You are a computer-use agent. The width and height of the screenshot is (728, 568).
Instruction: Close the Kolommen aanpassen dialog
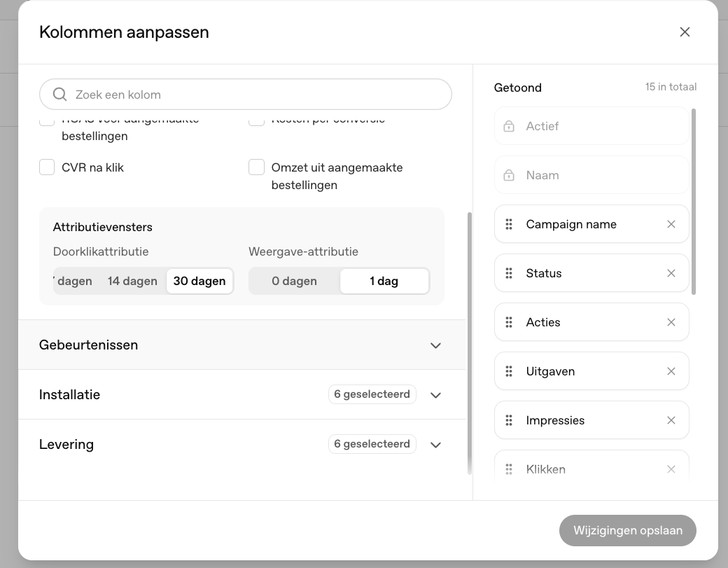(x=685, y=32)
